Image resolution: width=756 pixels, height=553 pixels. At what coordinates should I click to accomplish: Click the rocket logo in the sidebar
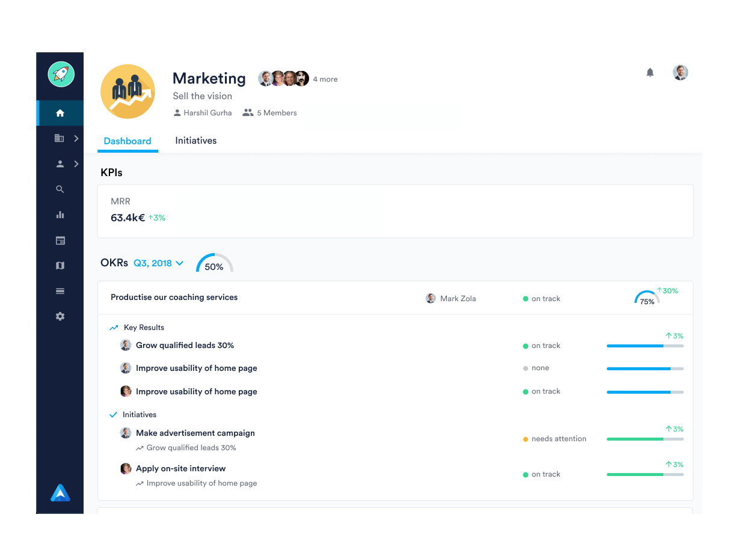(x=61, y=75)
